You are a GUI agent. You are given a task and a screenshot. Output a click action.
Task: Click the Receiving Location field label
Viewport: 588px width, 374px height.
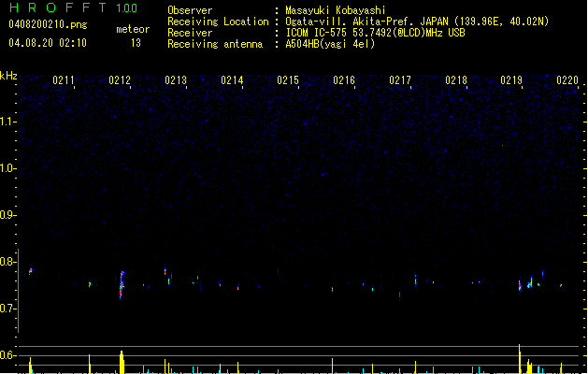218,22
